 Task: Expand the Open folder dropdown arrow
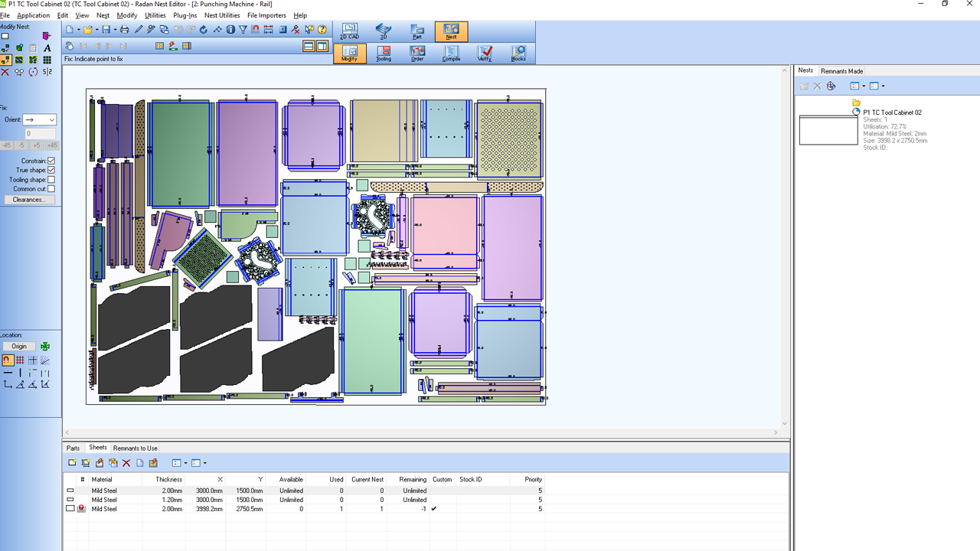(x=97, y=30)
